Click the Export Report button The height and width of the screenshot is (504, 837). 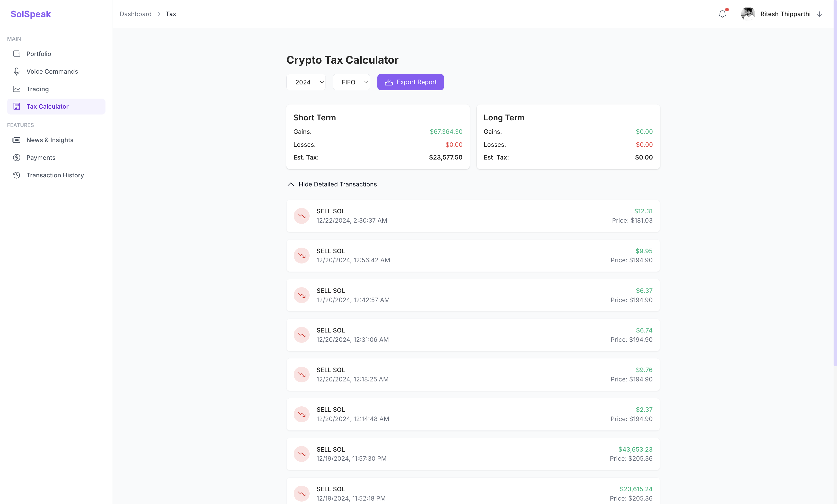410,82
